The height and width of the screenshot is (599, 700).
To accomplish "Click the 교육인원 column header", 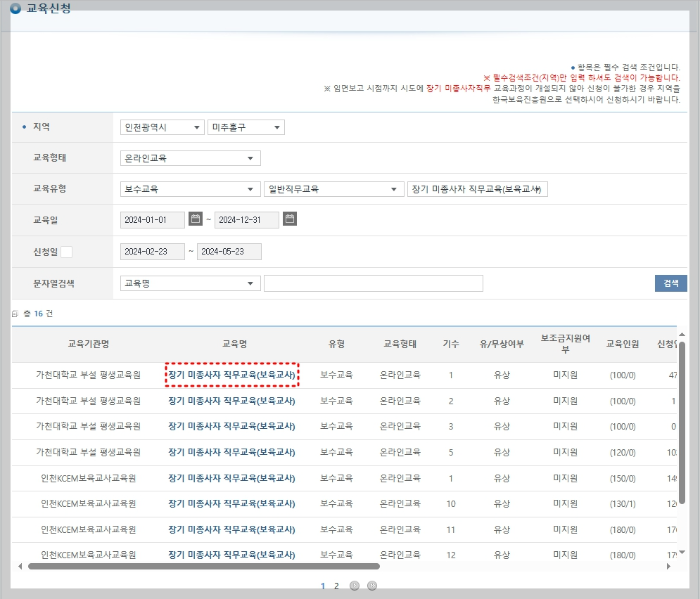I will 623,344.
